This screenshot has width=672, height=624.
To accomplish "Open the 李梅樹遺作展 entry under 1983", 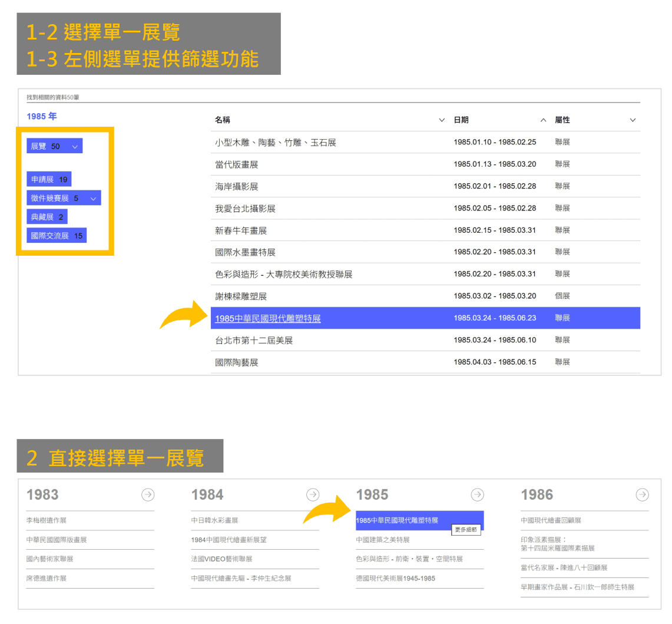I will 45,520.
